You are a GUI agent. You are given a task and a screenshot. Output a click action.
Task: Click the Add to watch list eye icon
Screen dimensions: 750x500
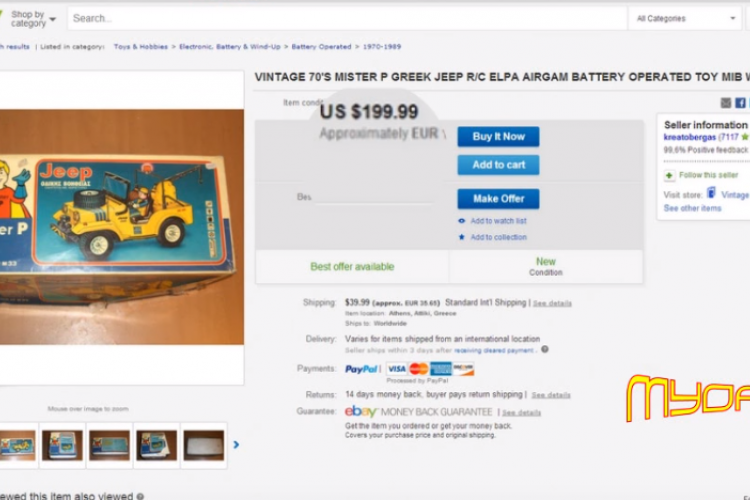tap(462, 221)
